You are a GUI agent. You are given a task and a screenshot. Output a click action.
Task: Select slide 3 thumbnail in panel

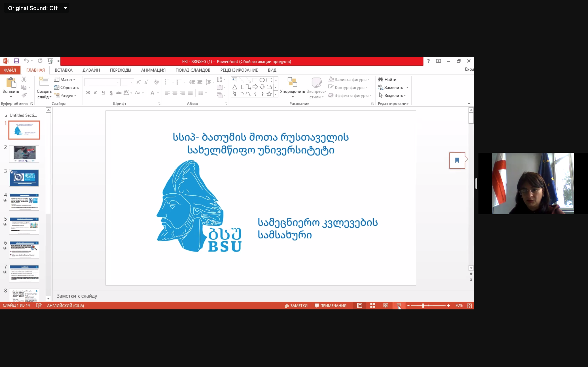point(24,178)
